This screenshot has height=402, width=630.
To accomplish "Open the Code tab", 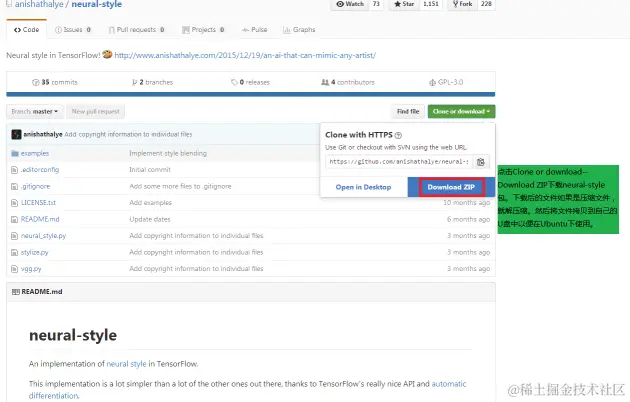I will point(27,30).
